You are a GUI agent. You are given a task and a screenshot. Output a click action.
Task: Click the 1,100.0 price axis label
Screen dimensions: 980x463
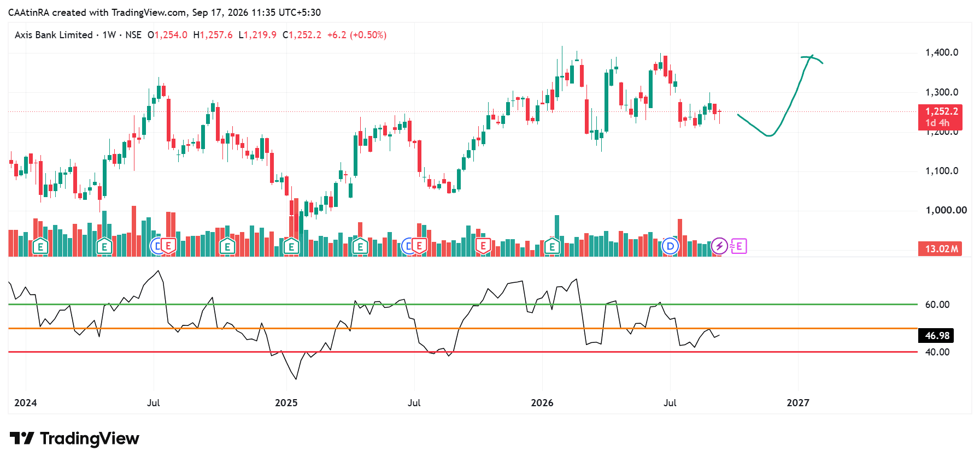click(x=942, y=171)
